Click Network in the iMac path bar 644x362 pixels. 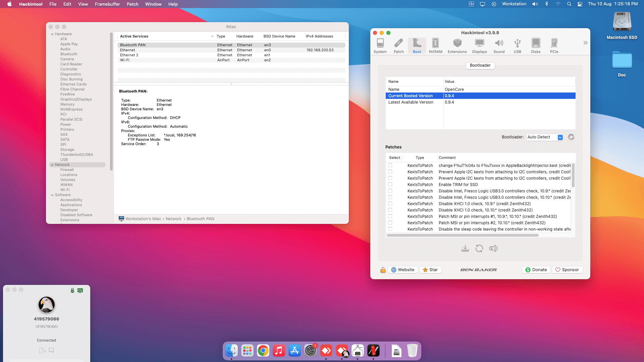(173, 219)
